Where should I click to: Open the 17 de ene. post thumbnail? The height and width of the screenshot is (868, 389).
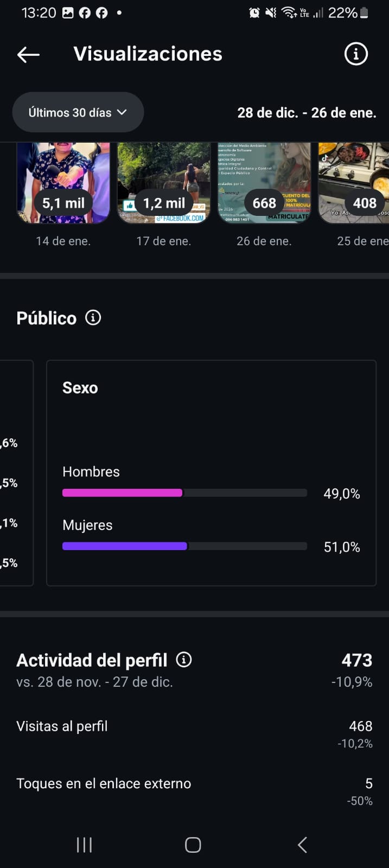(164, 182)
